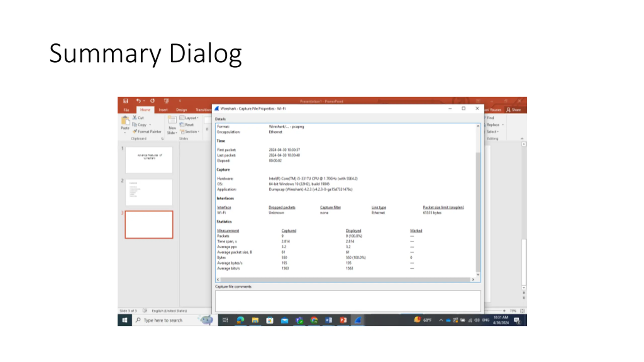The height and width of the screenshot is (362, 644).
Task: Activate the Format Painter tool
Action: tap(147, 131)
